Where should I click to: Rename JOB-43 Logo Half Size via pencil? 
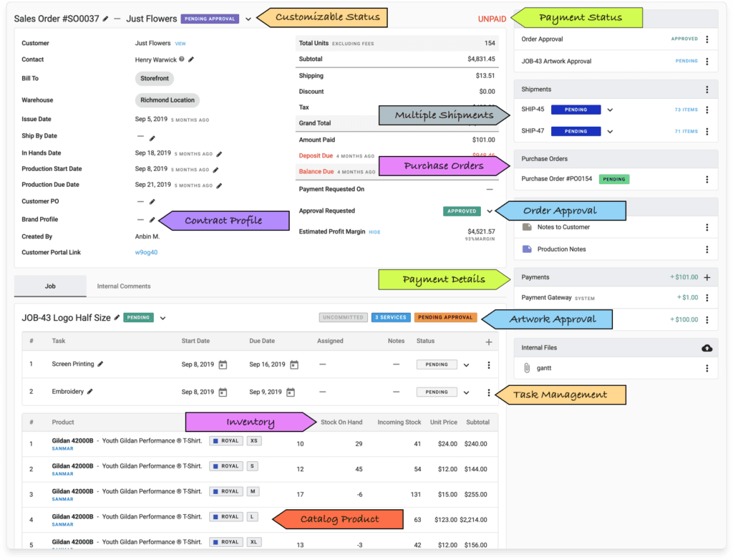click(x=117, y=317)
